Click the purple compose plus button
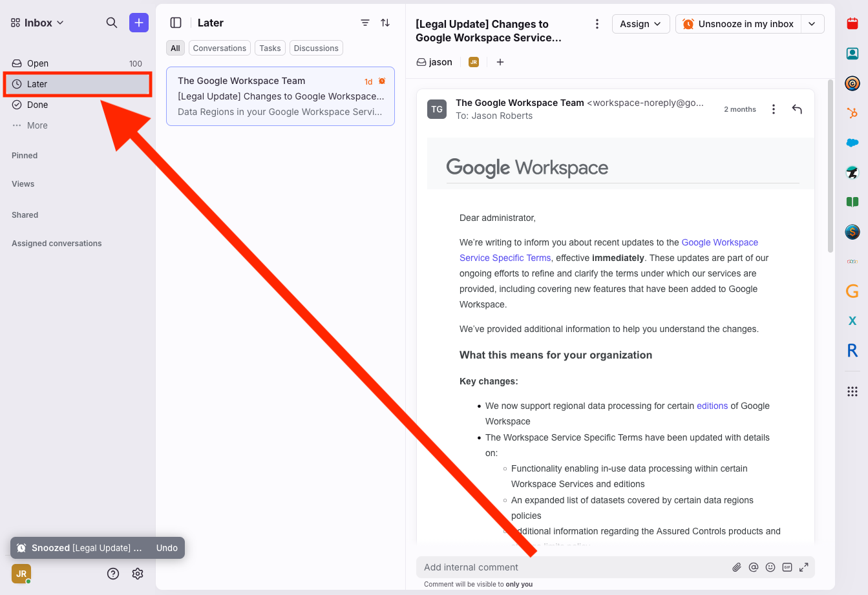 pyautogui.click(x=139, y=23)
